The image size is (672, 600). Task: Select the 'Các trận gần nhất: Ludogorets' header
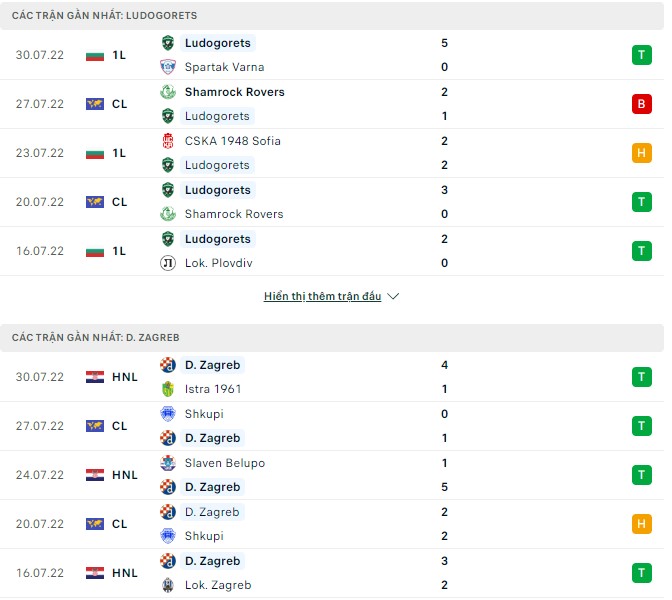(104, 16)
